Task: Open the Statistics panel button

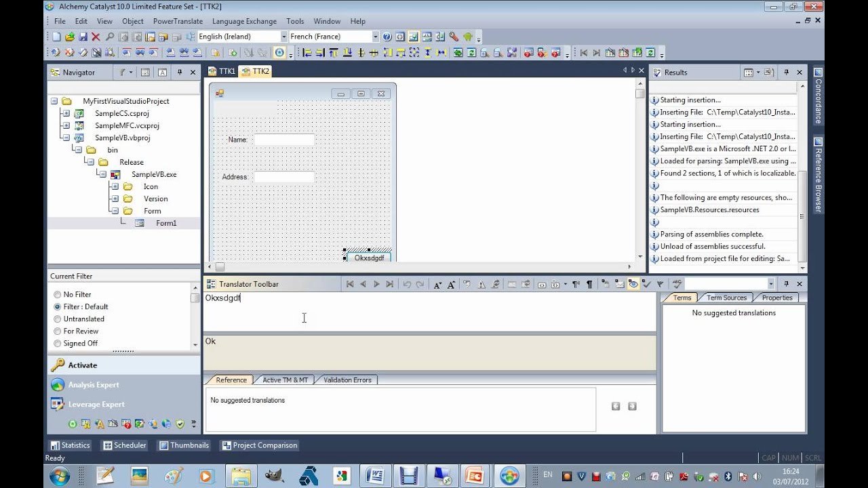Action: 70,445
